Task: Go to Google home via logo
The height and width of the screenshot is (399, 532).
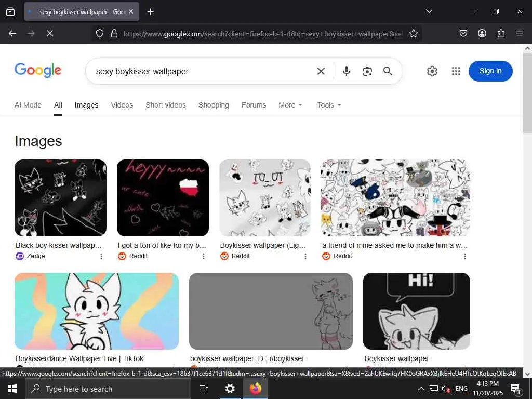Action: pos(38,71)
